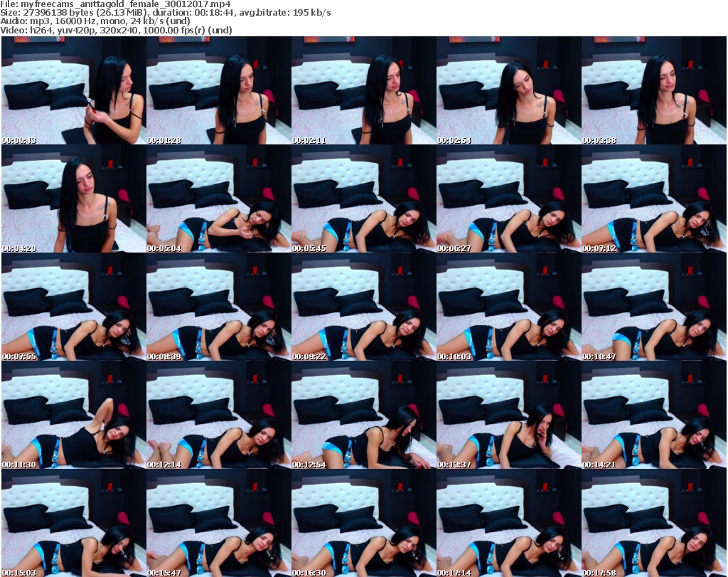
Task: Click the frame timestamped 00:14:21
Action: 653,414
